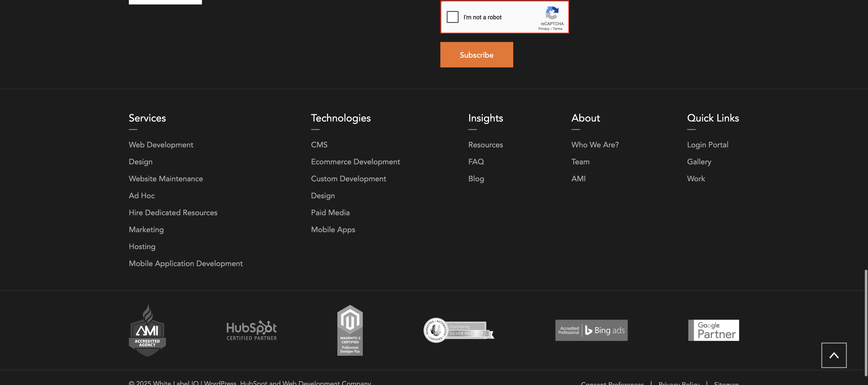
Task: Open the Who We Are? page
Action: 595,145
